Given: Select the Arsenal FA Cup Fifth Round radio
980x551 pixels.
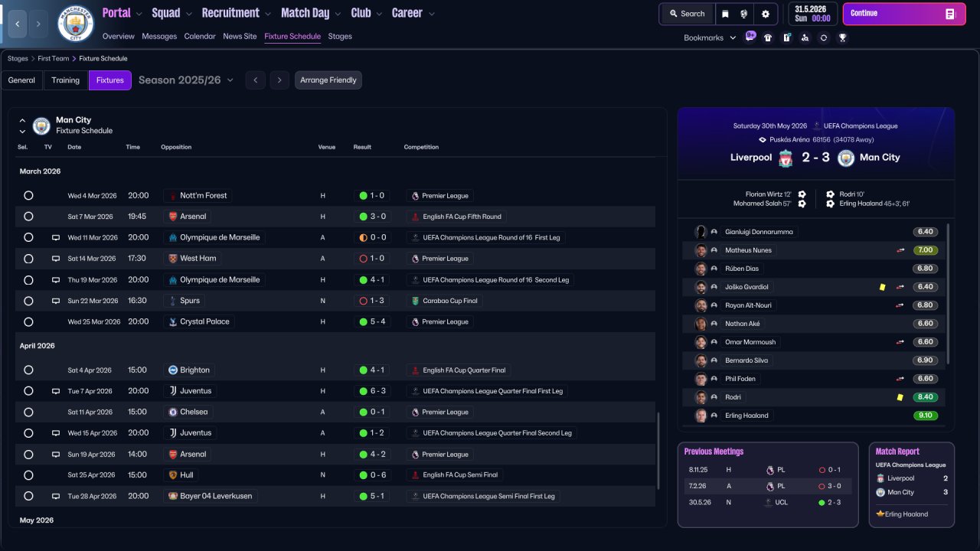Looking at the screenshot, I should [28, 217].
